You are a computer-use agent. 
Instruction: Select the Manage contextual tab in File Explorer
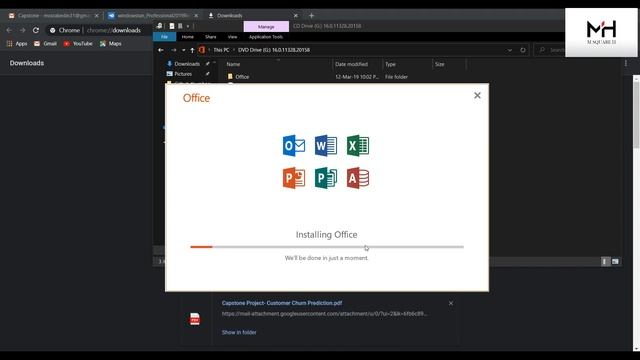(266, 27)
